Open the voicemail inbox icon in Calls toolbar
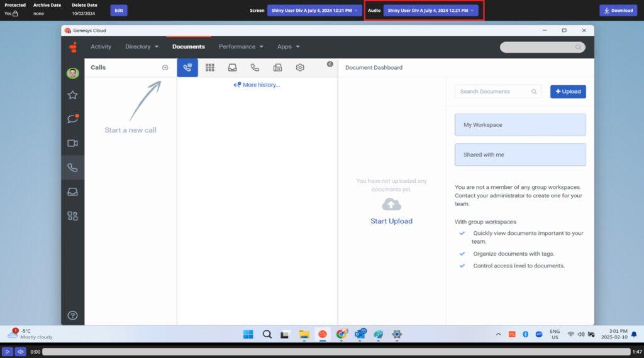 pyautogui.click(x=232, y=68)
